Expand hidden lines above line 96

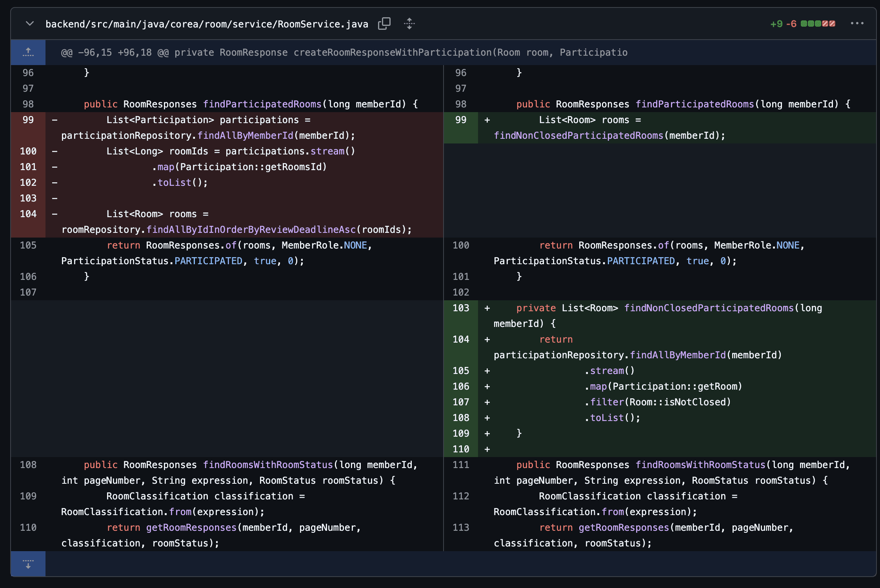28,52
